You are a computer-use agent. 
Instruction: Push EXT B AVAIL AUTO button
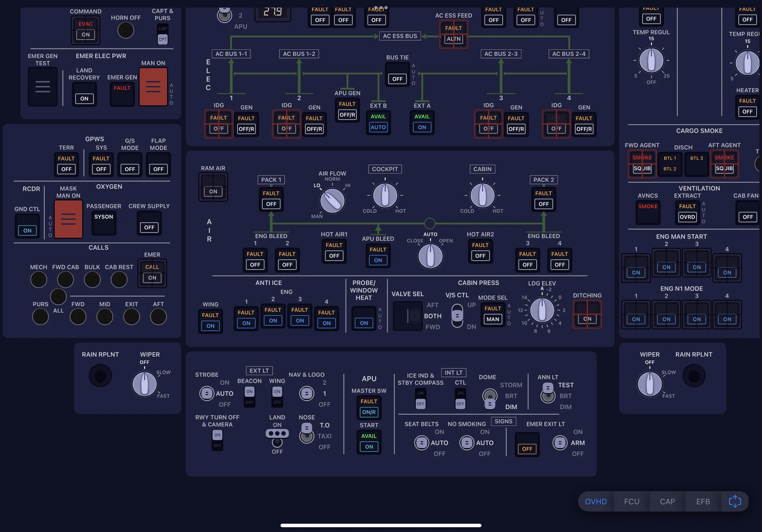pos(378,122)
